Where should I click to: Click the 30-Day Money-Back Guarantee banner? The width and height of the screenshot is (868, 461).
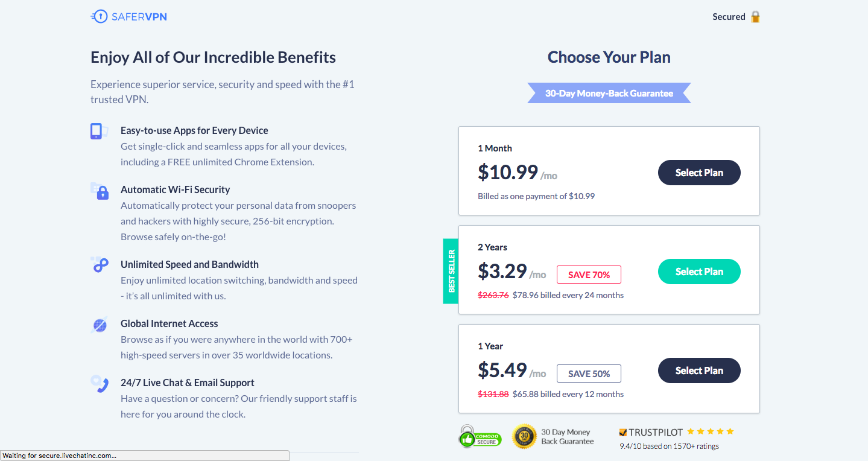(x=609, y=94)
